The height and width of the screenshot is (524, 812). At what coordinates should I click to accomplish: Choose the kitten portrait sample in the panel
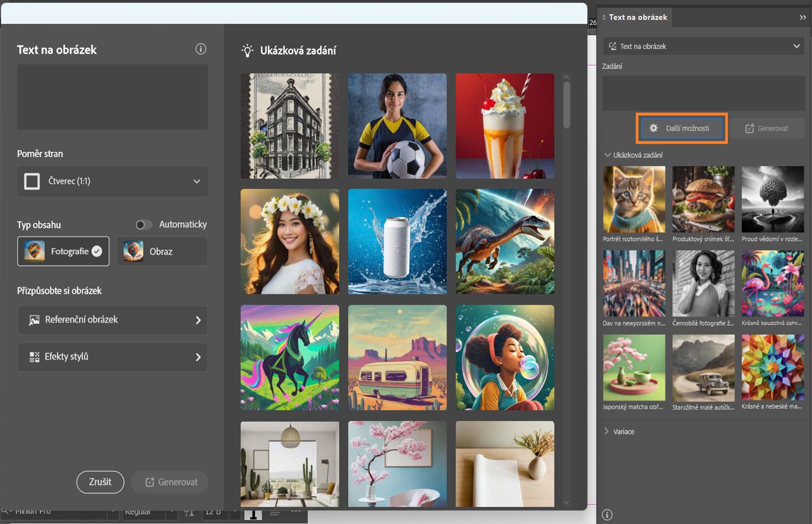coord(634,199)
